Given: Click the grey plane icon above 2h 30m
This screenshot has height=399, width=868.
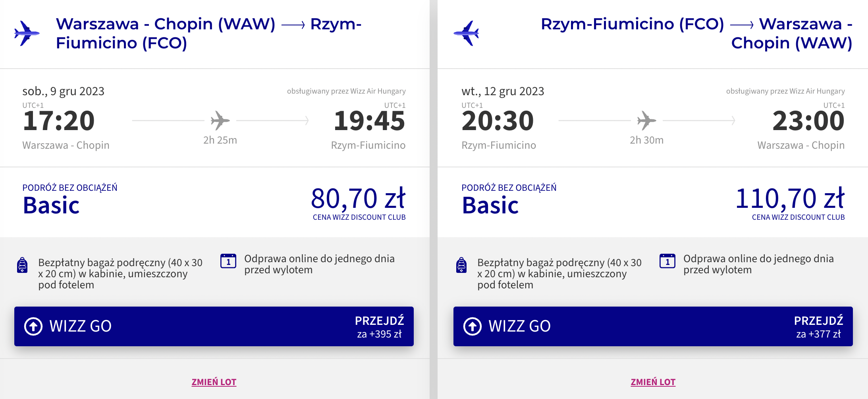Looking at the screenshot, I should coord(646,121).
